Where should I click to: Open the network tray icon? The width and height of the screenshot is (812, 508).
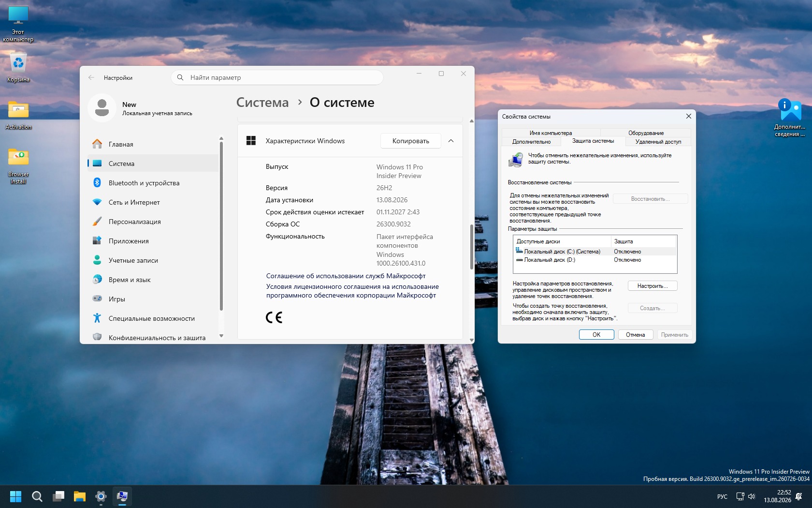point(740,496)
